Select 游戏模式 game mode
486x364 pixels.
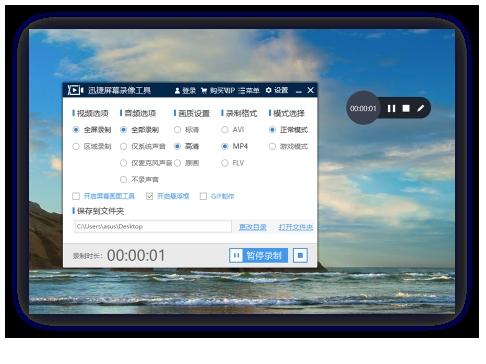click(288, 146)
